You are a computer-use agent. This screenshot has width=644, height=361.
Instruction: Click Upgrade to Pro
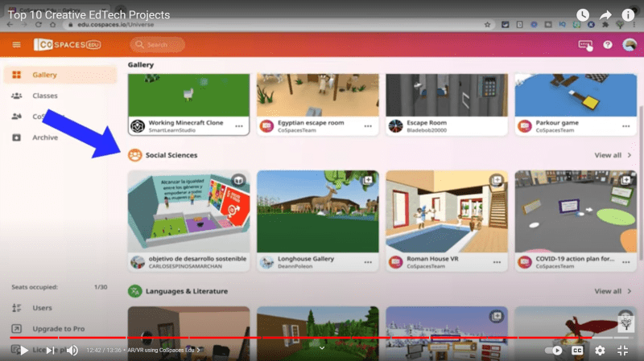point(58,329)
